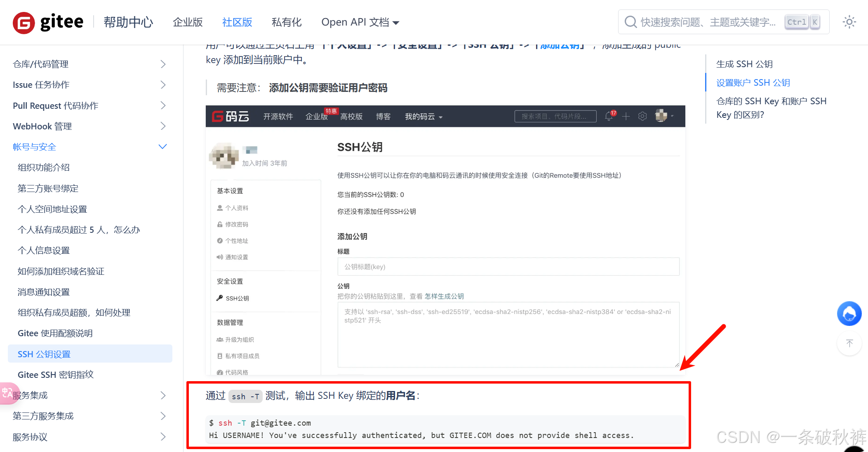
Task: Click the 添加公钥 link in paragraph
Action: (x=560, y=45)
